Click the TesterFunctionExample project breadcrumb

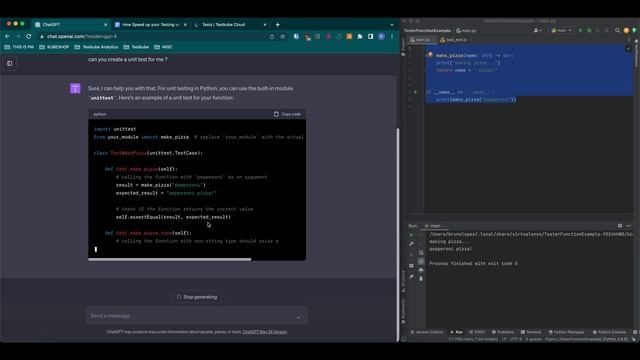(x=427, y=31)
